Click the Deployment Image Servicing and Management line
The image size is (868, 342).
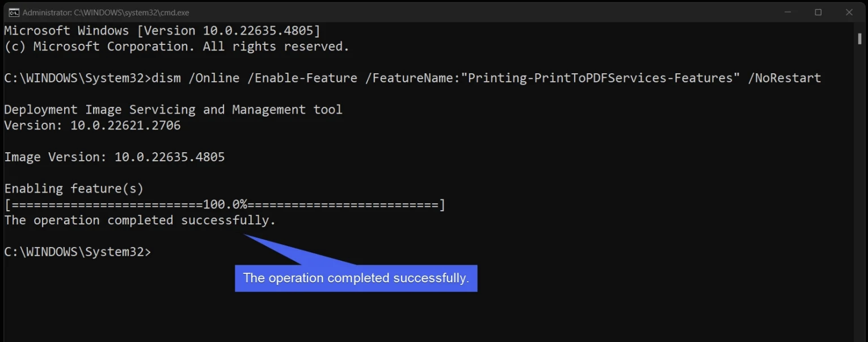[173, 109]
